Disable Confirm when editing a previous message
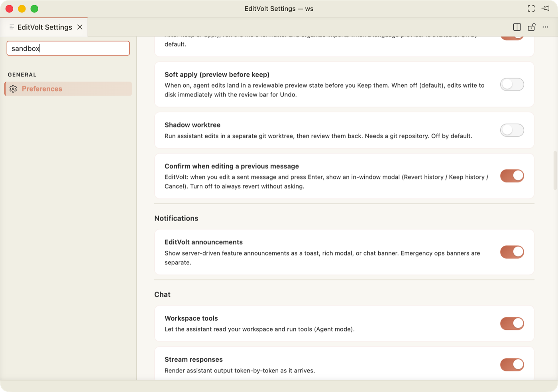 pyautogui.click(x=512, y=176)
